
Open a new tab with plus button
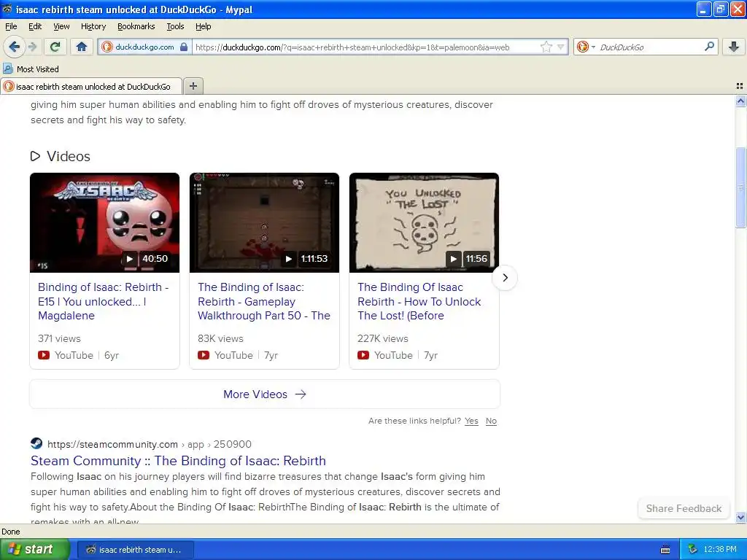pos(193,86)
